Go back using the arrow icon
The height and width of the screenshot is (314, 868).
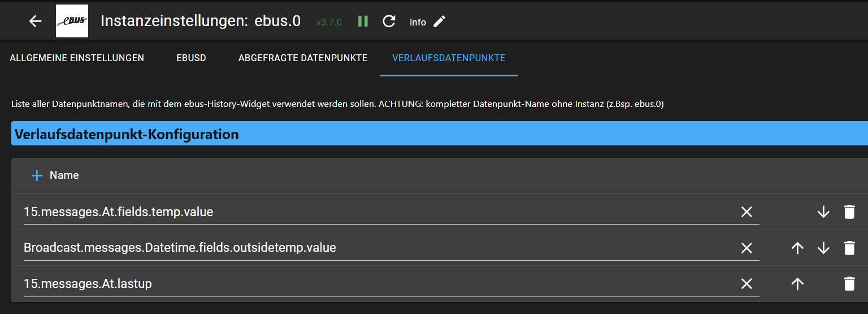36,21
